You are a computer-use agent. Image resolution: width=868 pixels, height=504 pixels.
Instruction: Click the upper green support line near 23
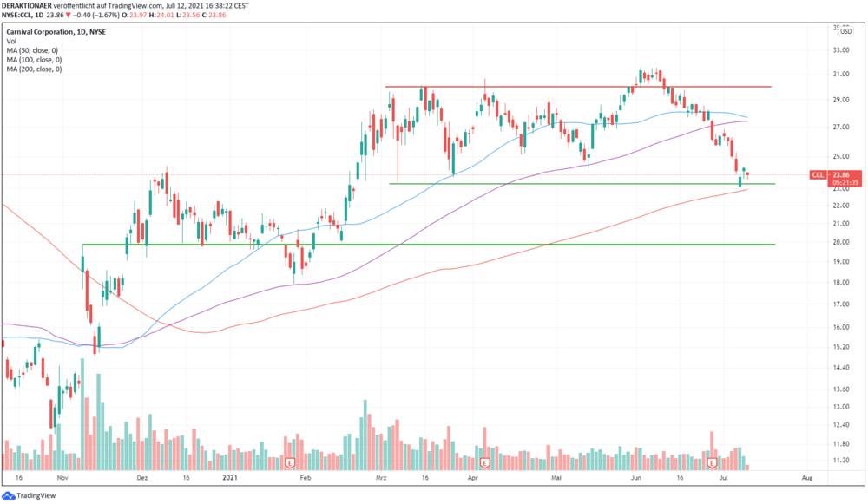[x=582, y=184]
